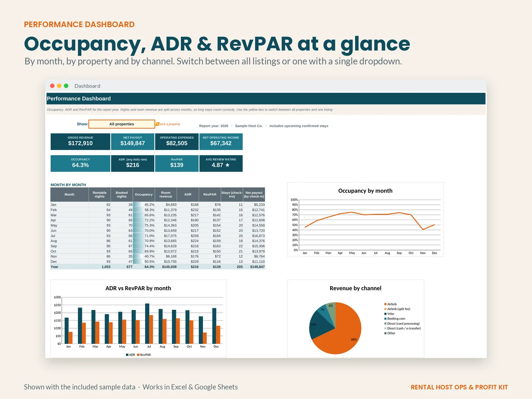532x399 pixels.
Task: Click the Vrbo legend color swatch
Action: 385,314
